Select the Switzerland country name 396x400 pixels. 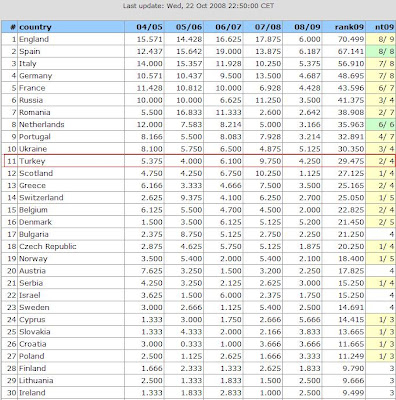[41, 198]
